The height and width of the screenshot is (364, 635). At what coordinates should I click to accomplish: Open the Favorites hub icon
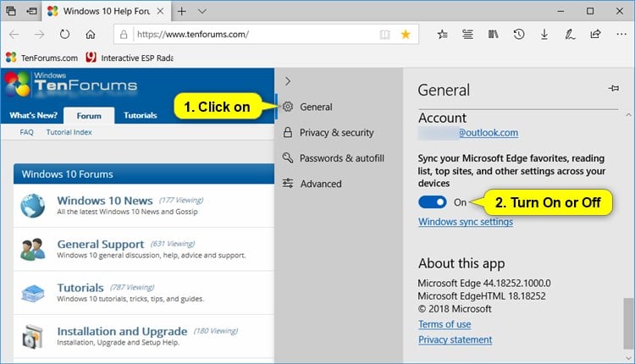[442, 35]
